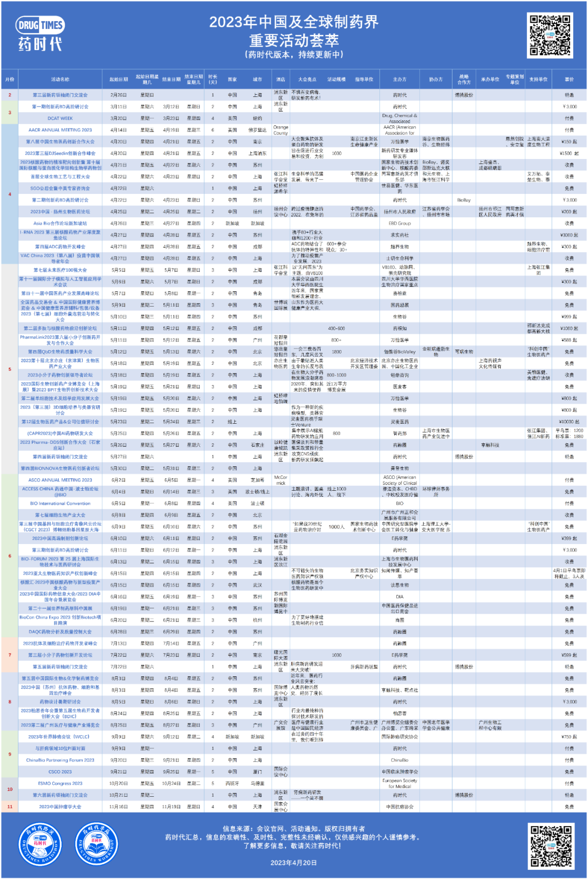Open 药物设计暑期研讨会 event
Screen dimensions: 588x879
point(60,701)
